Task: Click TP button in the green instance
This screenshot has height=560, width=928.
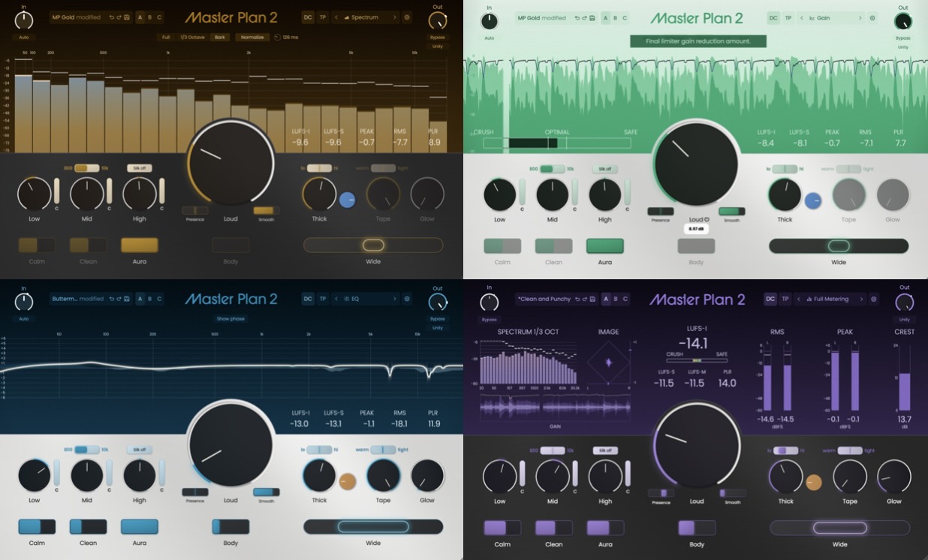Action: coord(788,18)
